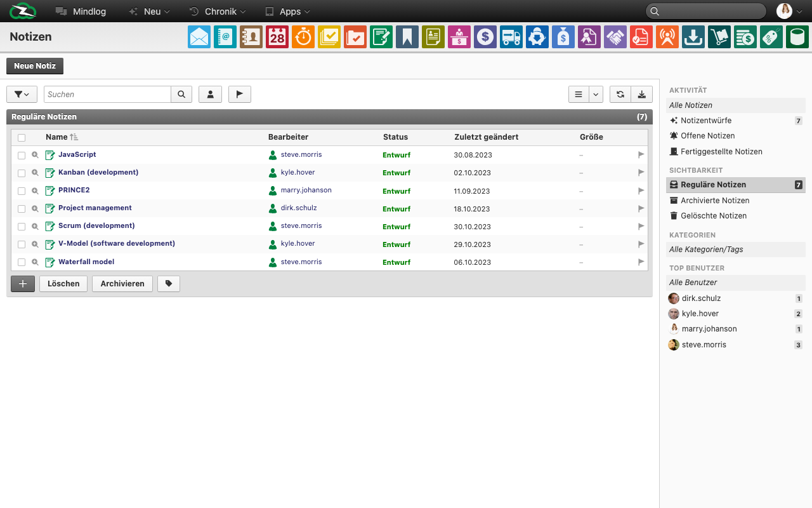Image resolution: width=812 pixels, height=508 pixels.
Task: Go to Mindlog in top bar
Action: pyautogui.click(x=81, y=11)
